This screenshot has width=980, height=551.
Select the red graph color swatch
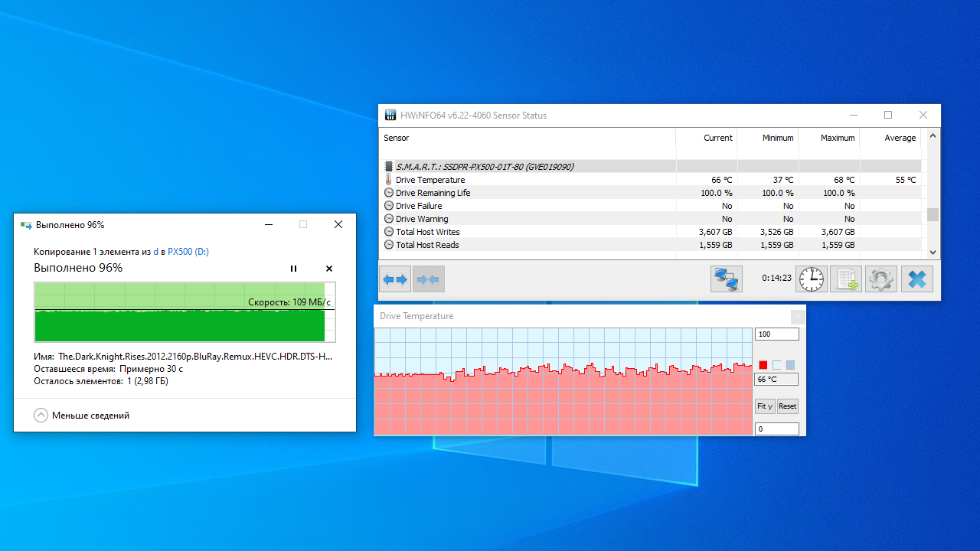pos(763,365)
